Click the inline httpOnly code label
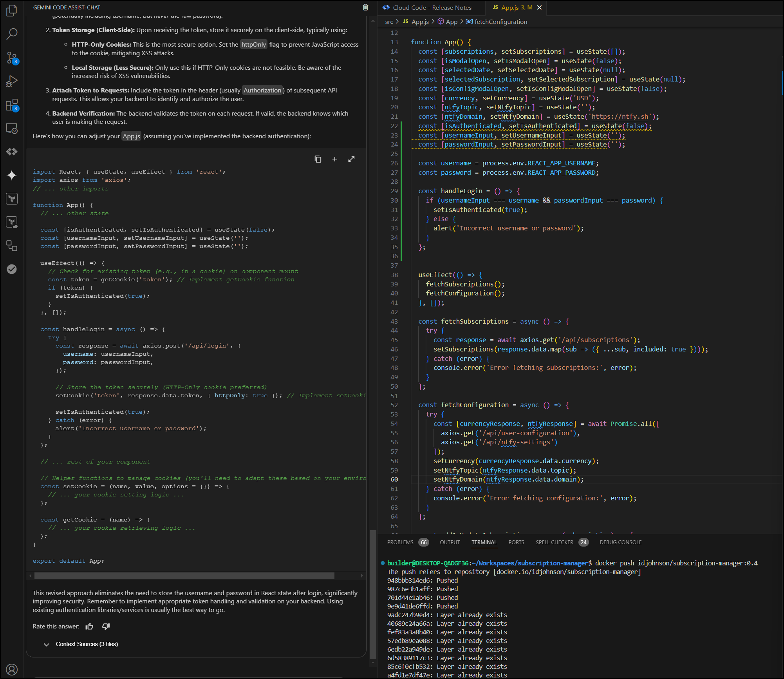 (253, 44)
